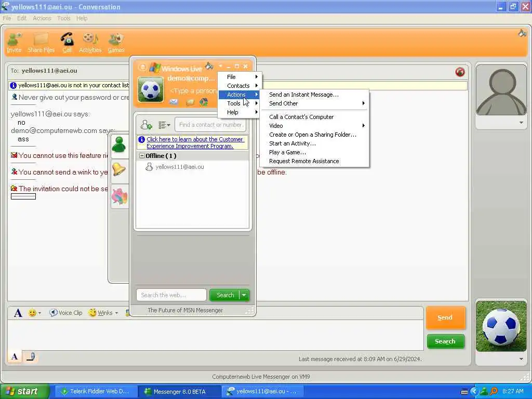Expand the Send Other submenu

click(314, 103)
